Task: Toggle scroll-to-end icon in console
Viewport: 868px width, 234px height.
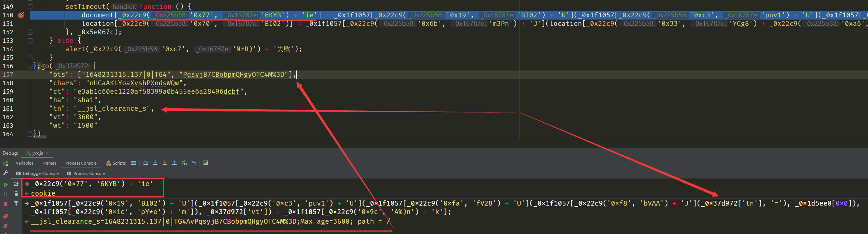Action: pos(16,184)
